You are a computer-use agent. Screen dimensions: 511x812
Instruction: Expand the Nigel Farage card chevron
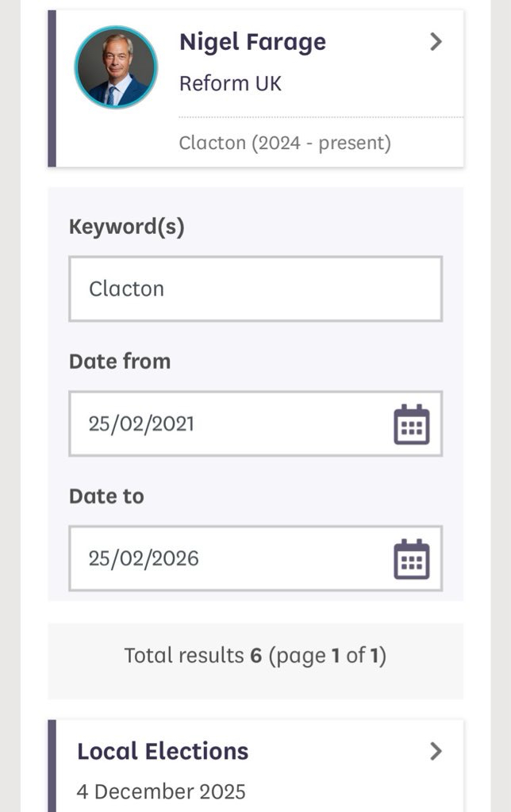(436, 42)
